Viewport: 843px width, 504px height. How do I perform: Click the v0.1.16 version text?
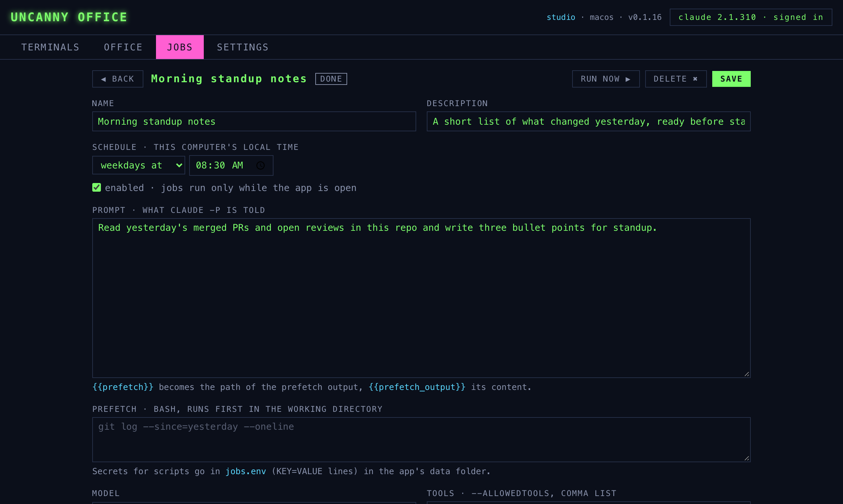pyautogui.click(x=645, y=17)
